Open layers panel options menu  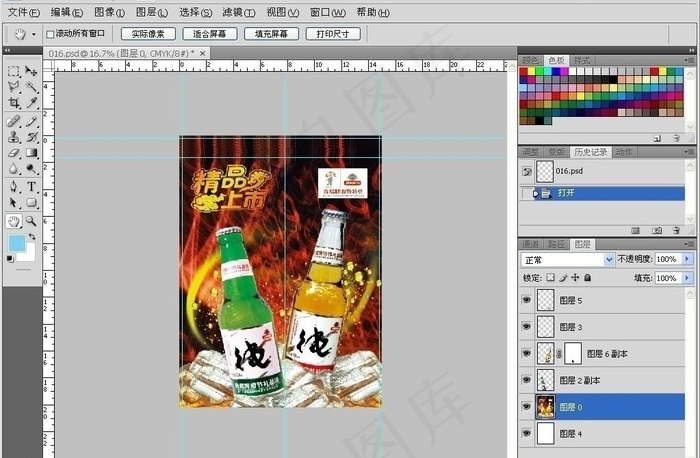coord(689,245)
